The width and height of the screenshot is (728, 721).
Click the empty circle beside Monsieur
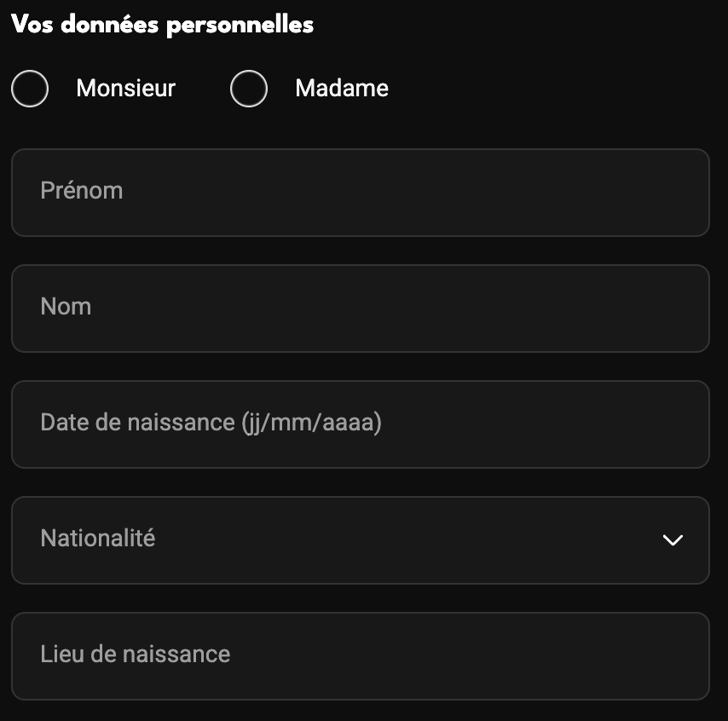point(30,89)
